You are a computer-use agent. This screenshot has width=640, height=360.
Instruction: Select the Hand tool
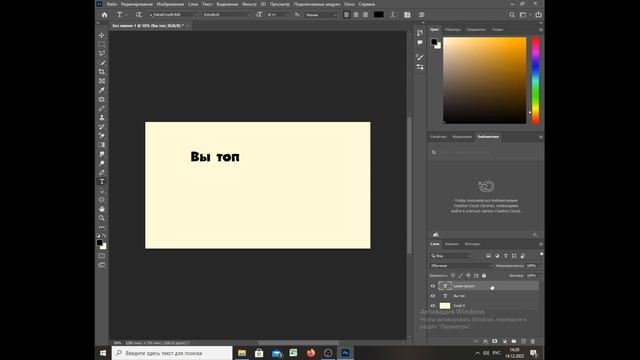click(x=102, y=209)
